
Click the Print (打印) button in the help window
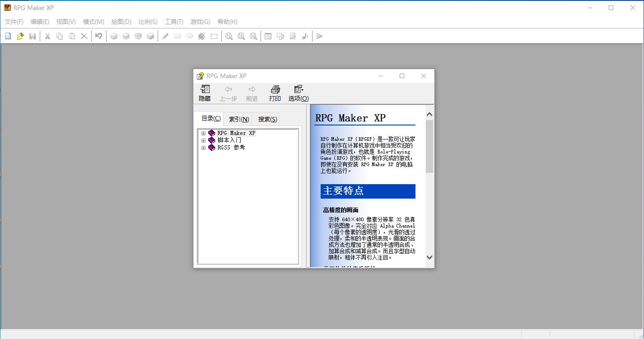tap(275, 93)
